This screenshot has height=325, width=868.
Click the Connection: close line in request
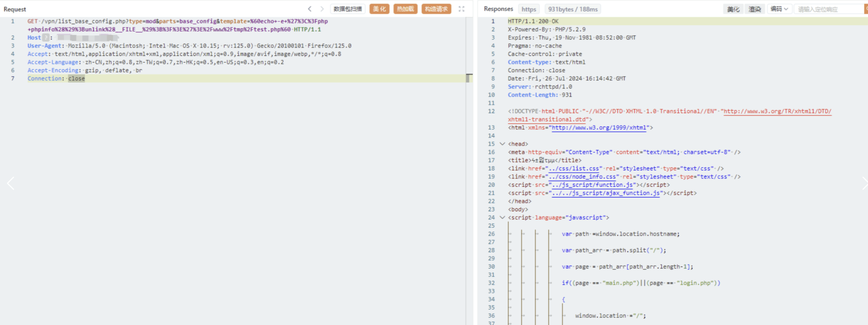coord(56,79)
